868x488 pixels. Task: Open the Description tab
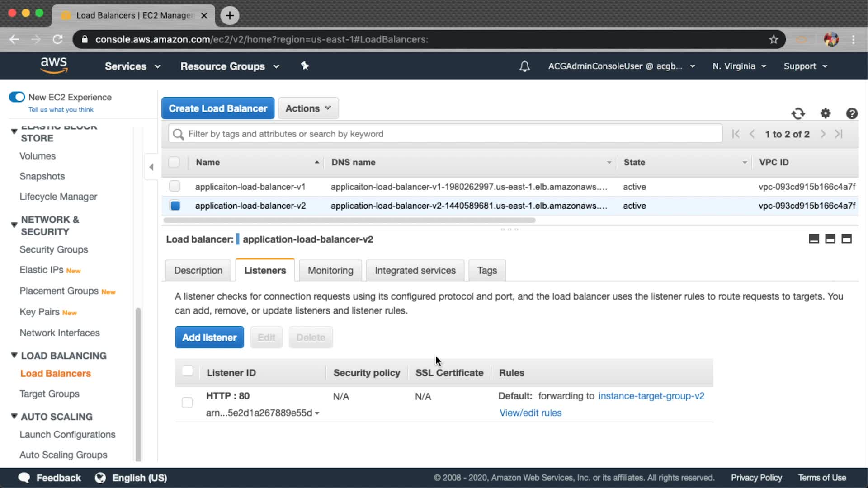coord(198,270)
